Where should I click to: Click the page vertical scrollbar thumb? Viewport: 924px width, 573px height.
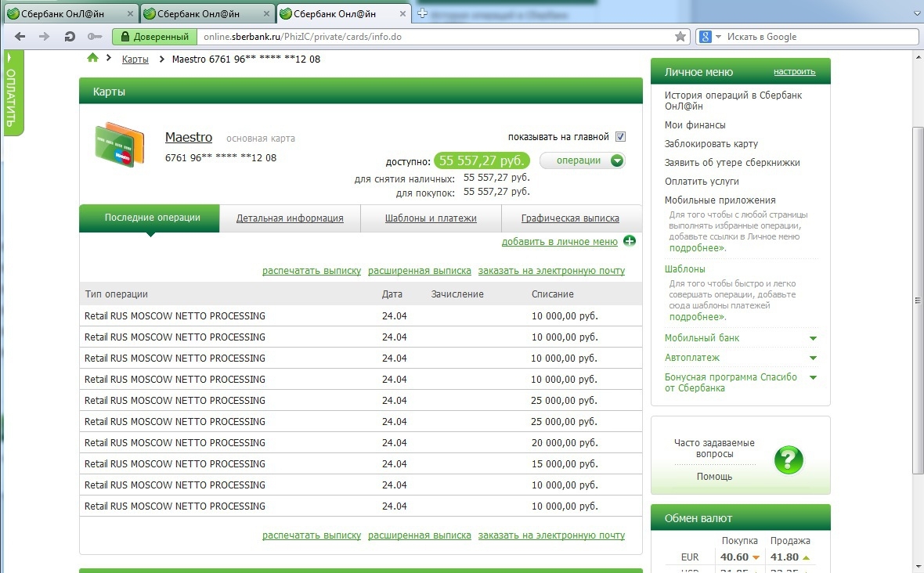coord(918,301)
